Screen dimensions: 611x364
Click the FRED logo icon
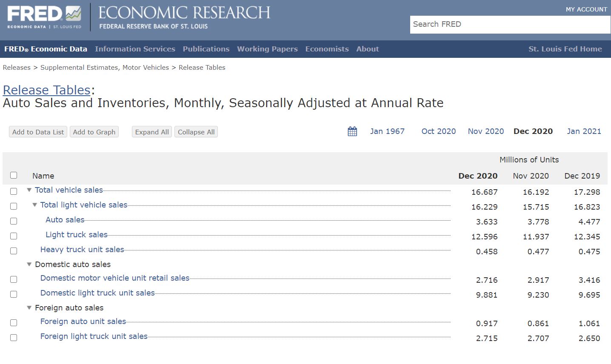pos(44,17)
